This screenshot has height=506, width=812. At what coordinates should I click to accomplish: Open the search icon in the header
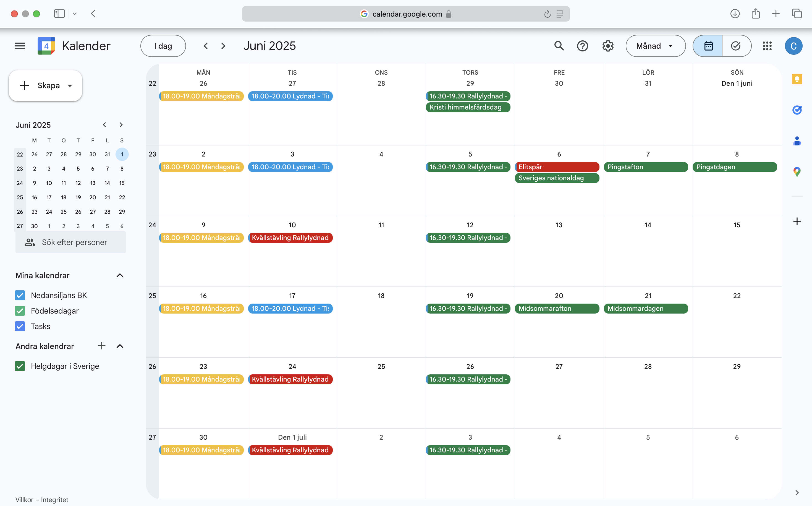point(559,46)
